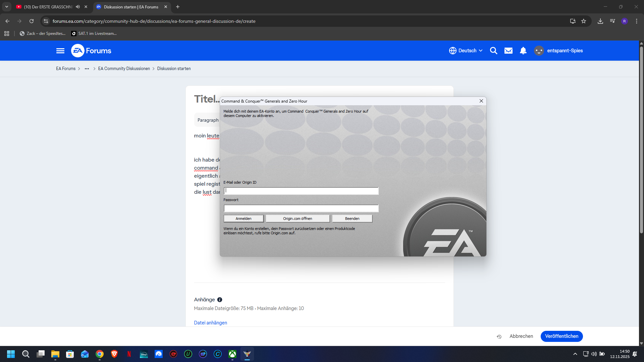Click the Origin.com öffnen button
644x362 pixels.
tap(298, 219)
